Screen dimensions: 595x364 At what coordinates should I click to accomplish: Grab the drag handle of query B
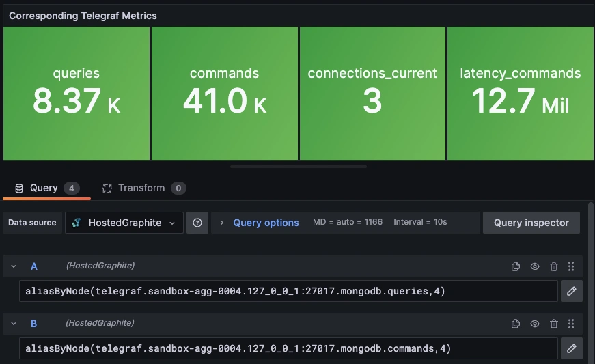click(571, 324)
